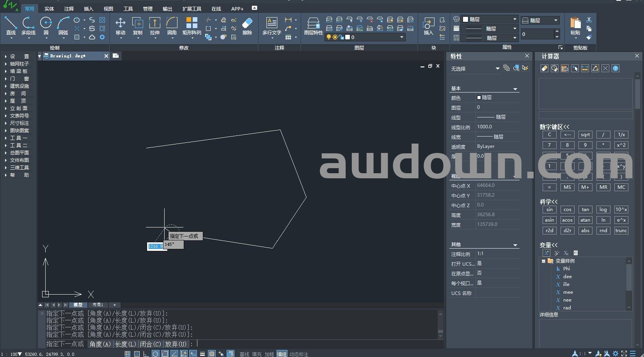Image resolution: width=644 pixels, height=357 pixels.
Task: Toggle 动态标注 in the status bar
Action: (299, 354)
